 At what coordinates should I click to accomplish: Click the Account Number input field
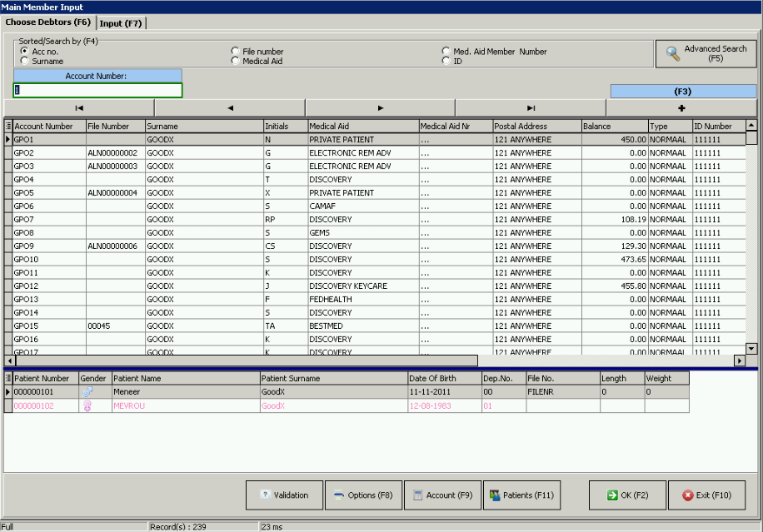coord(98,91)
